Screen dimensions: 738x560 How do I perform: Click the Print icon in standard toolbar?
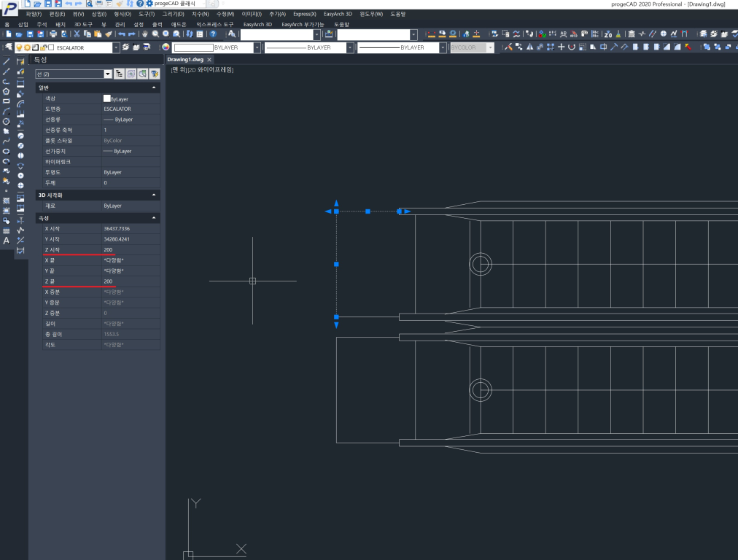54,34
